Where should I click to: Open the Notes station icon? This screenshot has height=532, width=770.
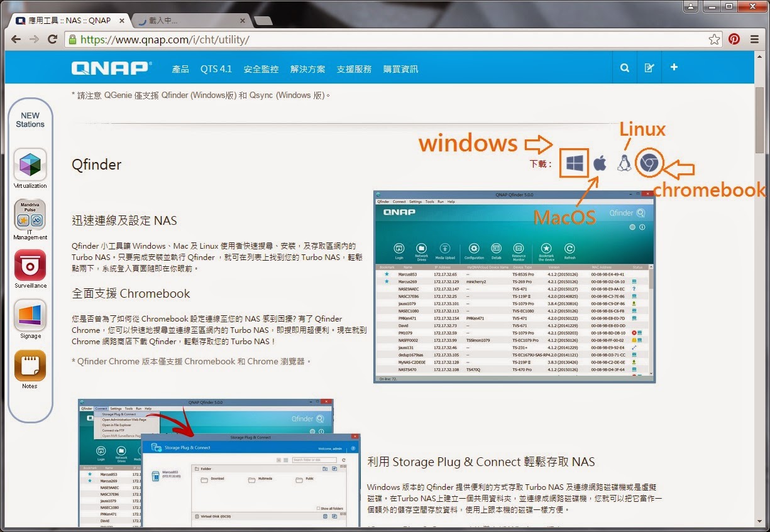click(30, 366)
